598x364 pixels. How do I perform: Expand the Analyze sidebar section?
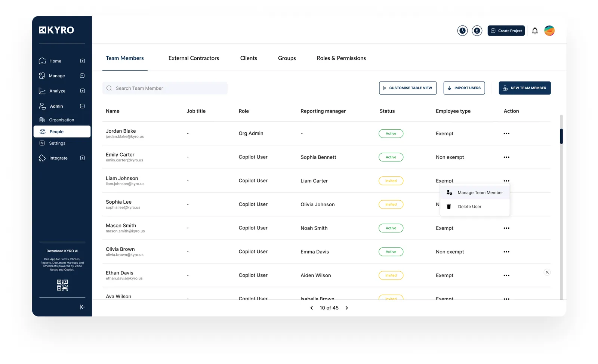pyautogui.click(x=83, y=91)
